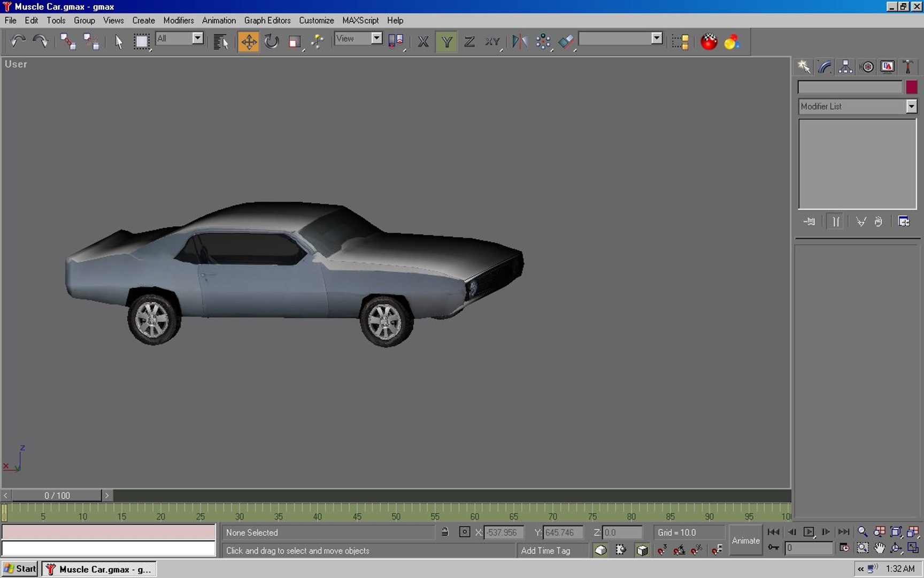Choose the Select Object arrow tool
Image resolution: width=924 pixels, height=578 pixels.
119,41
